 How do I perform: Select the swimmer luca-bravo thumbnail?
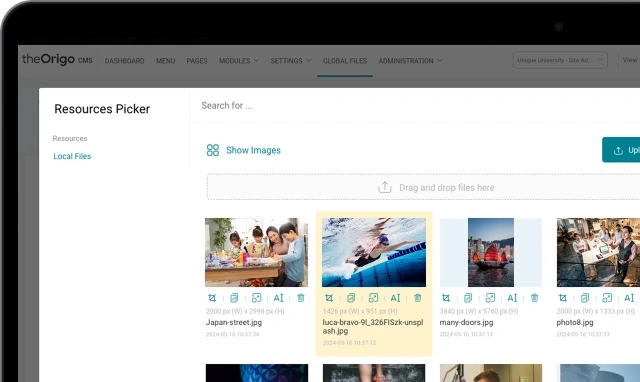coord(374,252)
